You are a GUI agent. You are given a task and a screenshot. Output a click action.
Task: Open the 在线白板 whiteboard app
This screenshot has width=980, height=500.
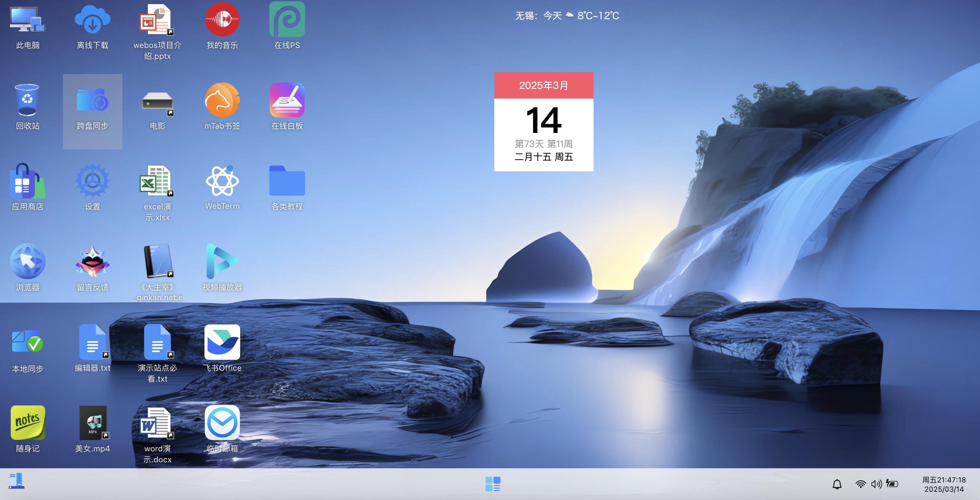(287, 100)
